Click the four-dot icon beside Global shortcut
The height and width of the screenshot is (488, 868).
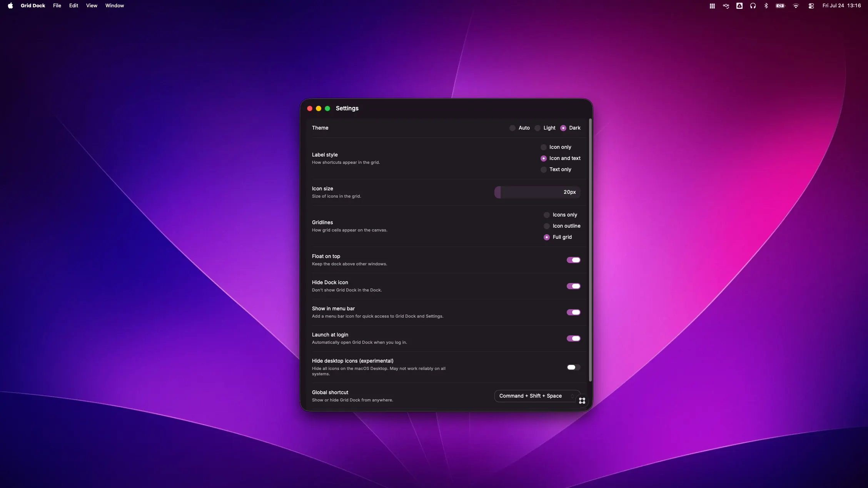pos(582,401)
